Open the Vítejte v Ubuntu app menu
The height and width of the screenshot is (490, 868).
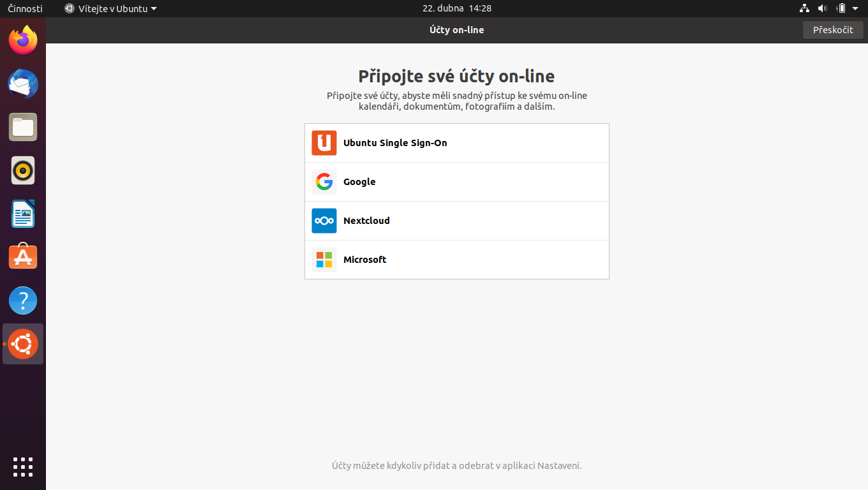click(110, 8)
